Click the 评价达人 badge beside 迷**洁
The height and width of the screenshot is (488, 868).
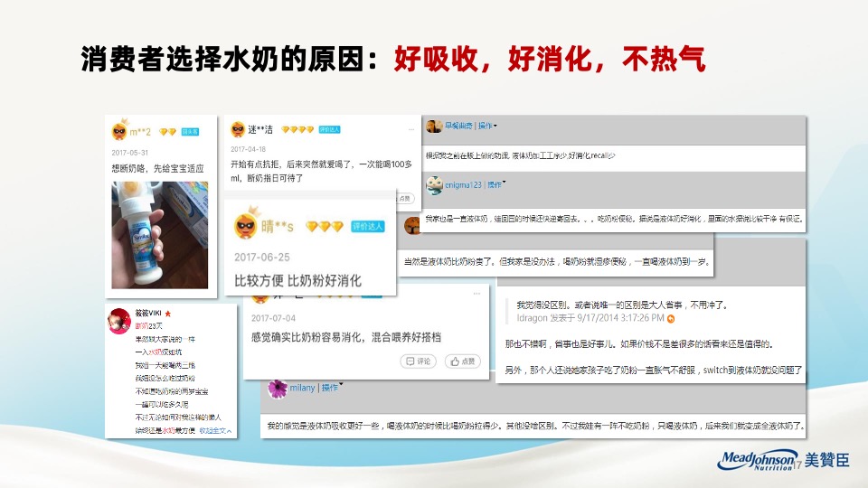tap(329, 129)
